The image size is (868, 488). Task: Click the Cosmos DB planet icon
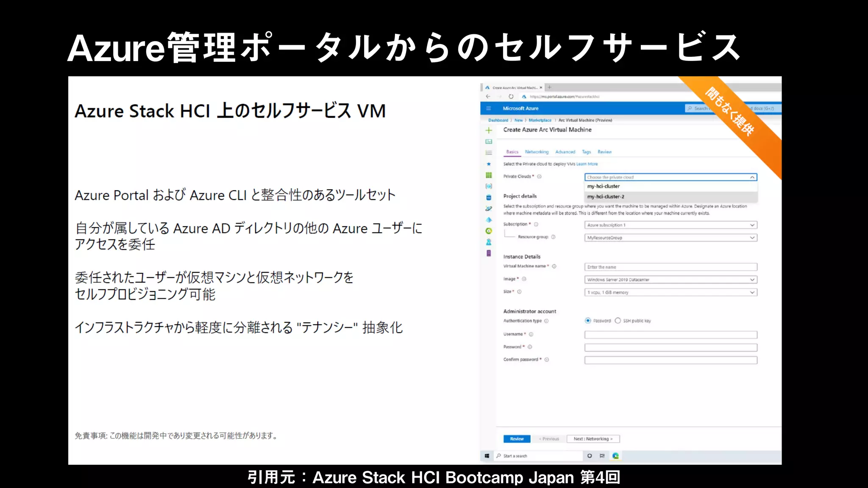pos(489,208)
